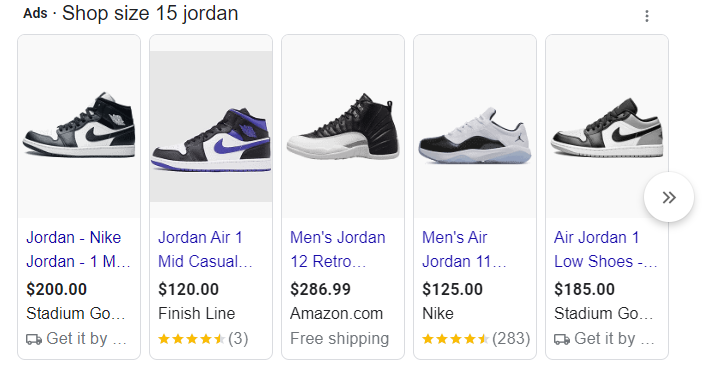The width and height of the screenshot is (707, 368).
Task: Click the Nike seller name
Action: tap(438, 313)
